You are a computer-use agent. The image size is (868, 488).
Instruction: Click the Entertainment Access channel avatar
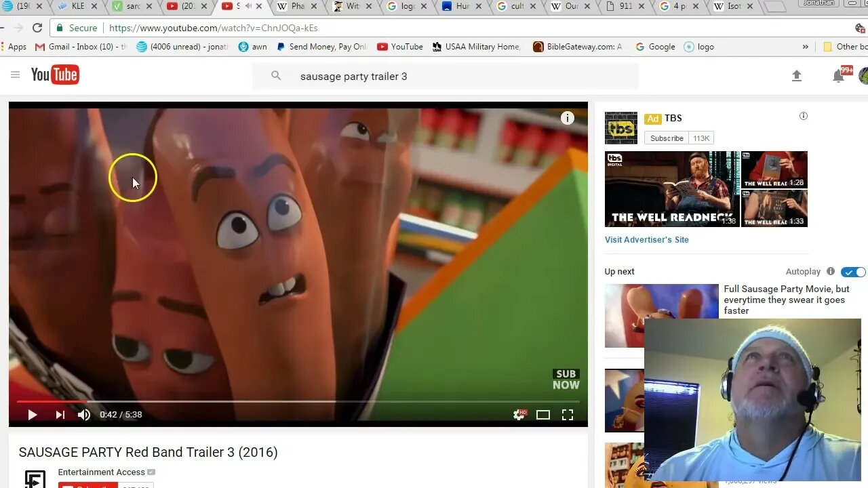pyautogui.click(x=35, y=479)
